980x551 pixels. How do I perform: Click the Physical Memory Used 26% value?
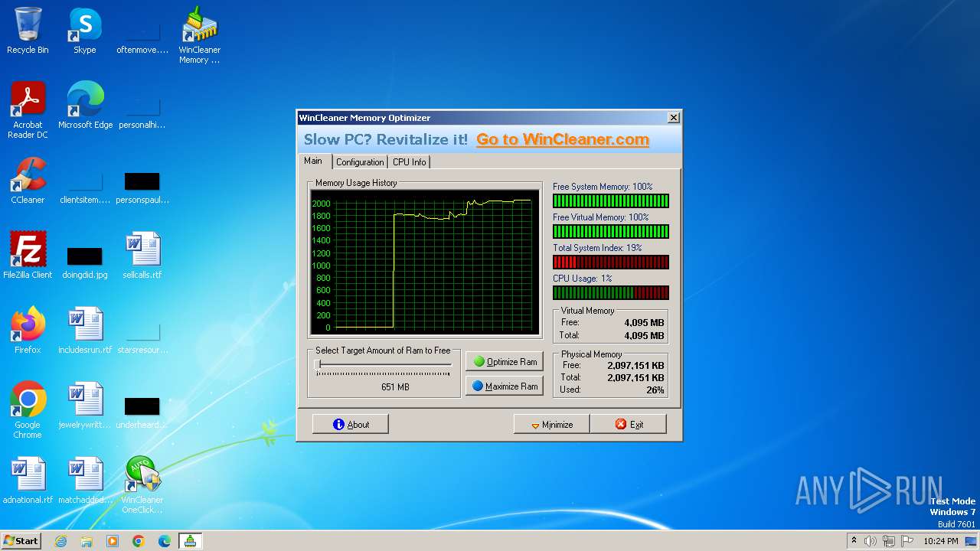click(x=655, y=390)
